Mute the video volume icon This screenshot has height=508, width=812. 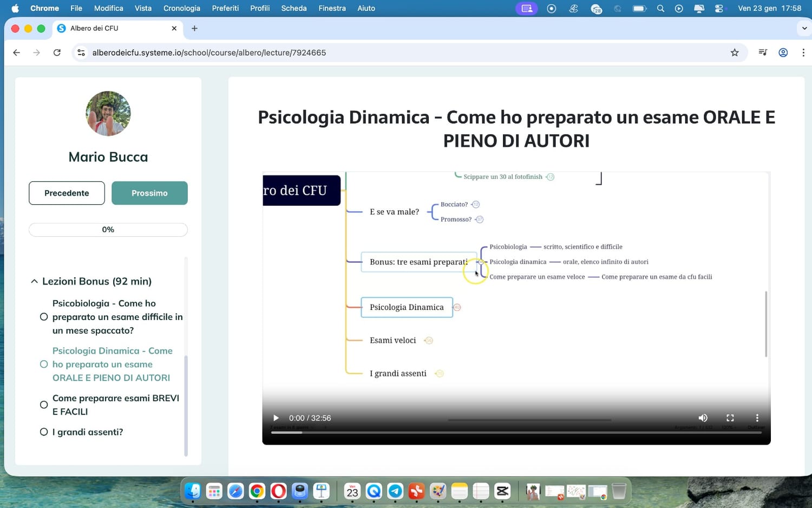point(703,418)
